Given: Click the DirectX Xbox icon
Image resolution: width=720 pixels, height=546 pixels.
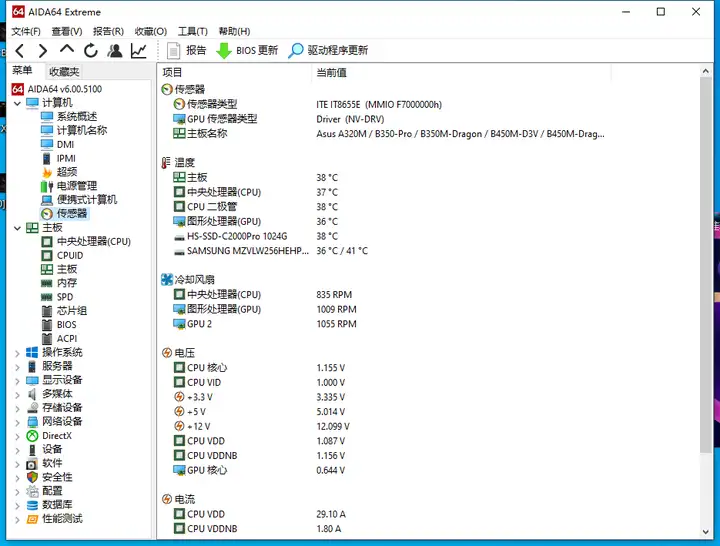Looking at the screenshot, I should pyautogui.click(x=32, y=436).
